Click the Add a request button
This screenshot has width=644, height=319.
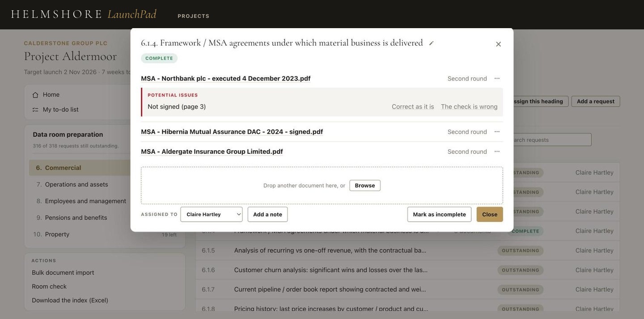596,101
